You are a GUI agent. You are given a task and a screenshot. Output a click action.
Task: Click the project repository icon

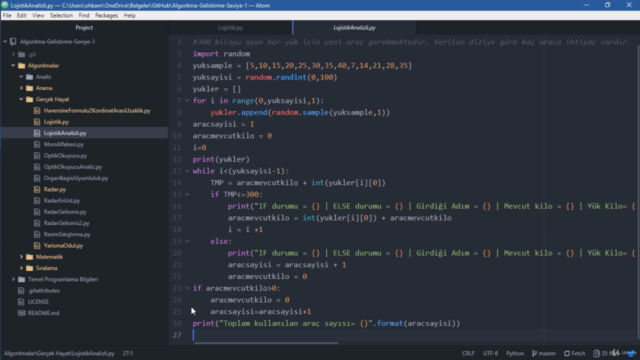coord(13,42)
